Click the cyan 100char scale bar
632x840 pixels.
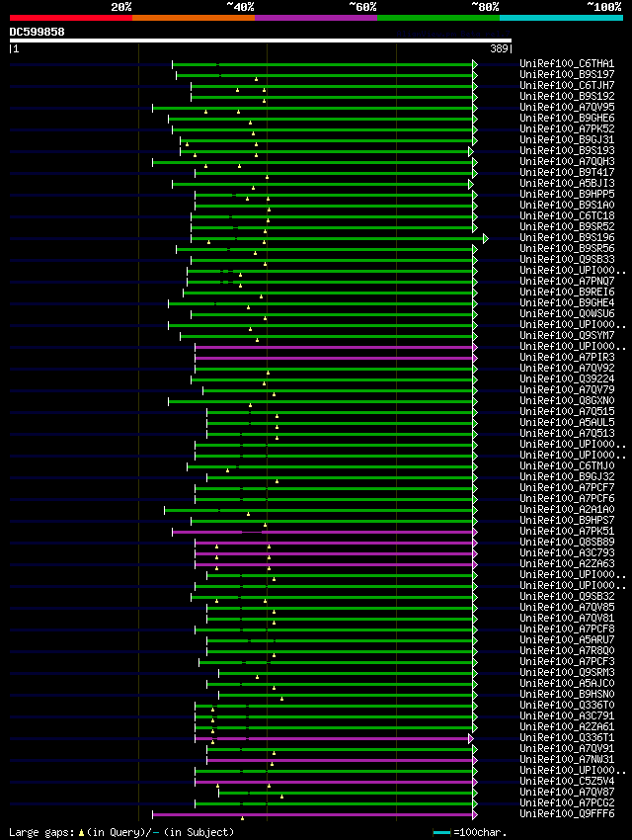coord(441,832)
